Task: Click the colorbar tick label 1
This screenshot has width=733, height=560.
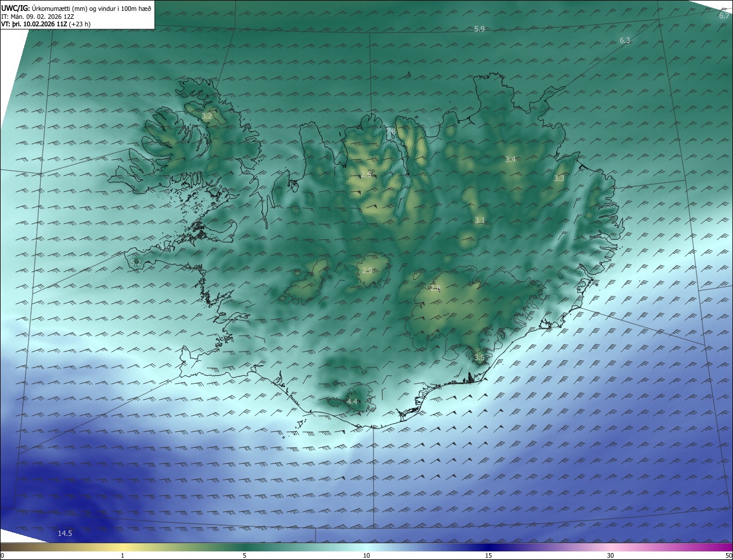Action: coord(123,555)
